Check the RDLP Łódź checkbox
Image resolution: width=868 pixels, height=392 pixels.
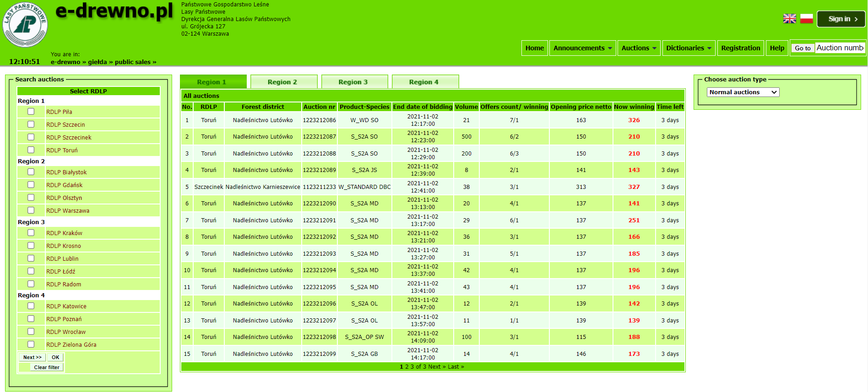point(31,271)
